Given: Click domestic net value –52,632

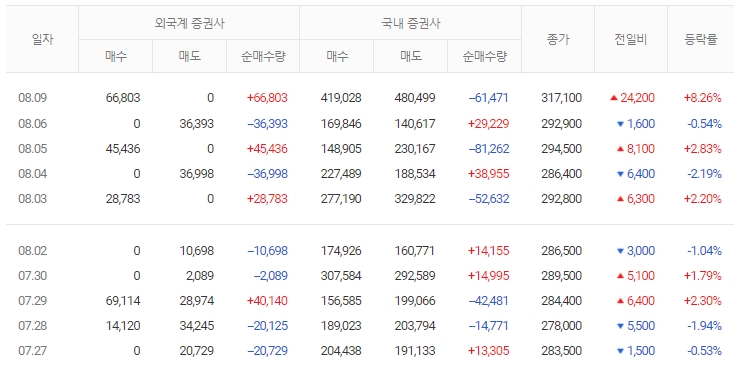Looking at the screenshot, I should [488, 199].
